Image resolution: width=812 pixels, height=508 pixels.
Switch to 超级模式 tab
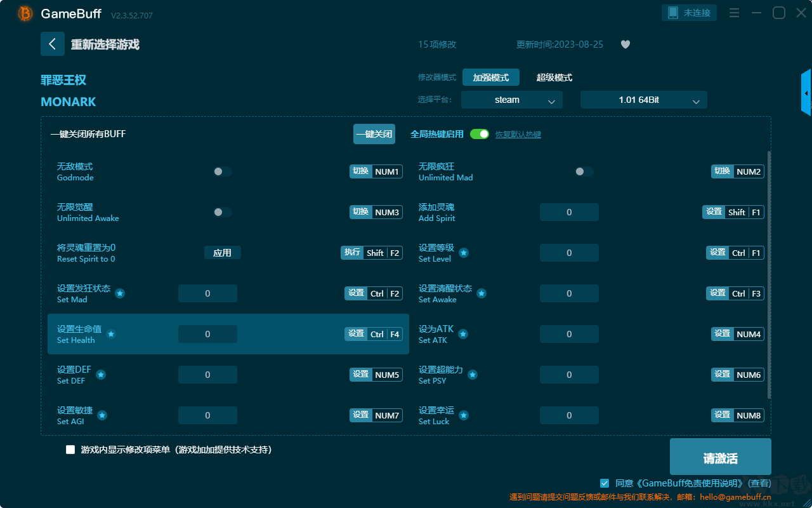[554, 77]
